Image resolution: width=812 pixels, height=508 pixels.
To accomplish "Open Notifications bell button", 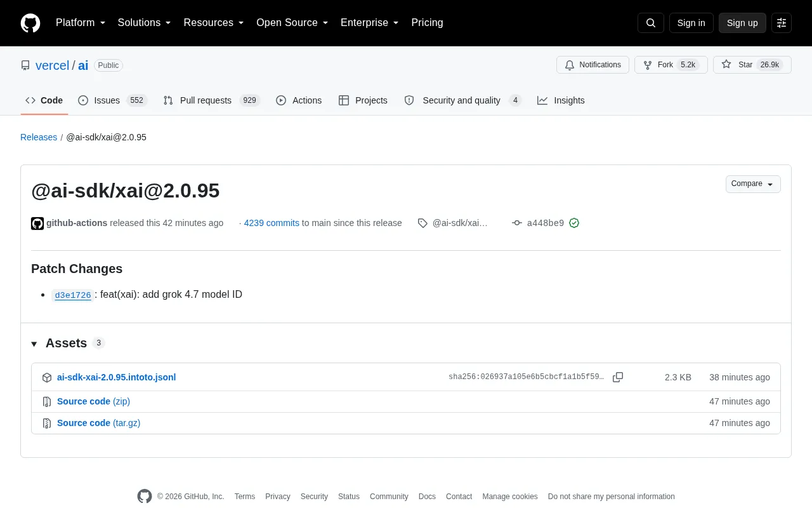I will tap(593, 65).
